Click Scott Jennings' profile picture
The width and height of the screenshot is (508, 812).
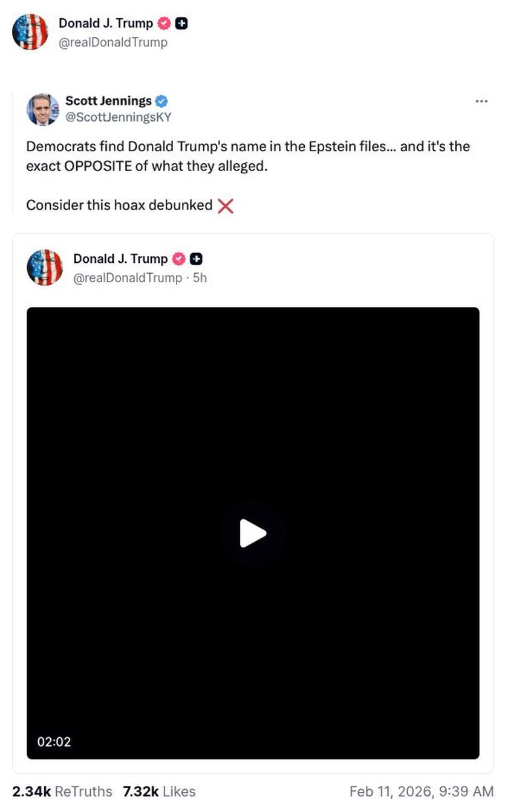[x=42, y=110]
